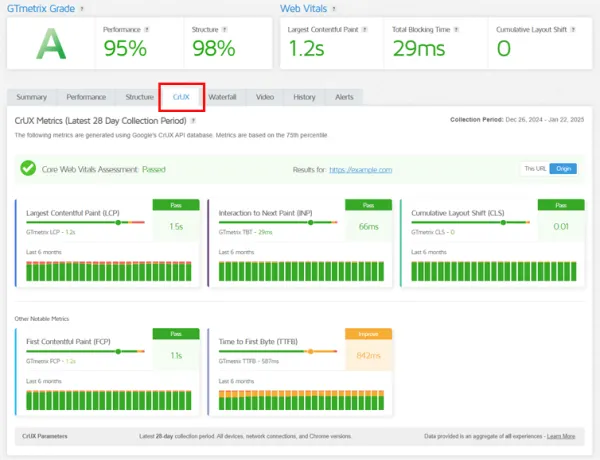Click the 842ms TTFB value

[x=368, y=356]
